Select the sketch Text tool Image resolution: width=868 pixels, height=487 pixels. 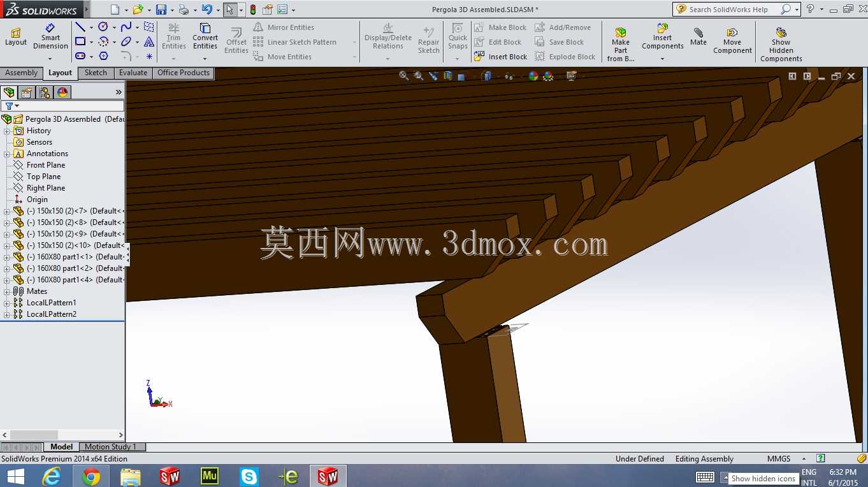149,41
